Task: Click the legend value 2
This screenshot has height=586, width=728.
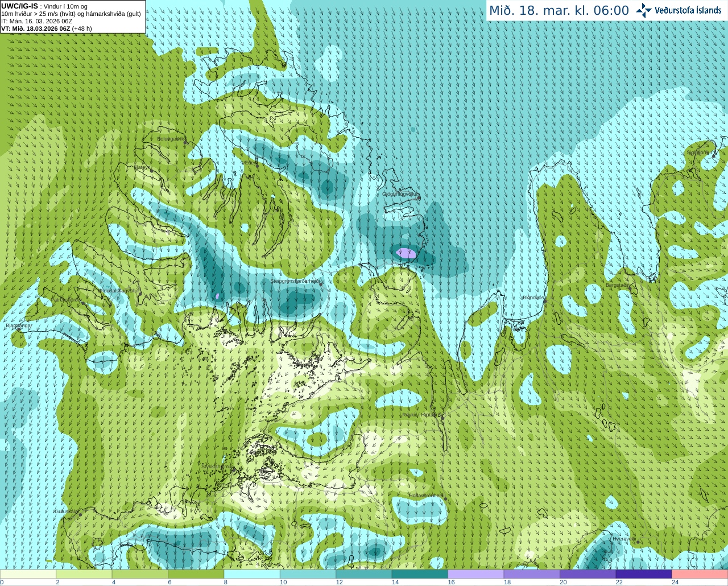Action: point(57,582)
